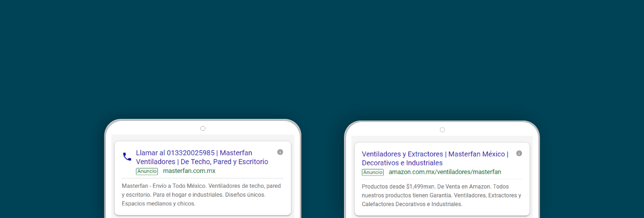Tap the right phone's front camera dot
The height and width of the screenshot is (218, 644).
442,130
